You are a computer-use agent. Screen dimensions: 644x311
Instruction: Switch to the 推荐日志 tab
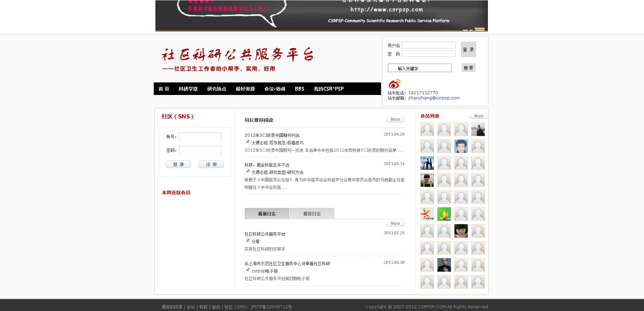pyautogui.click(x=312, y=214)
